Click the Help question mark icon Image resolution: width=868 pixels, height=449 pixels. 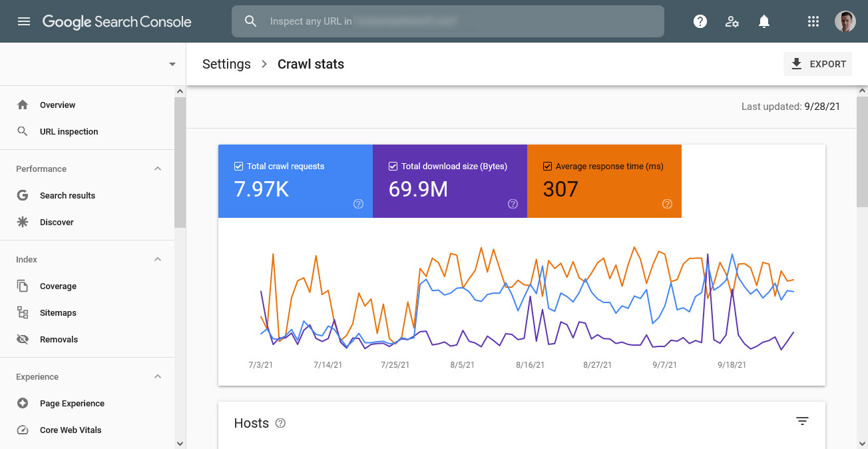700,21
